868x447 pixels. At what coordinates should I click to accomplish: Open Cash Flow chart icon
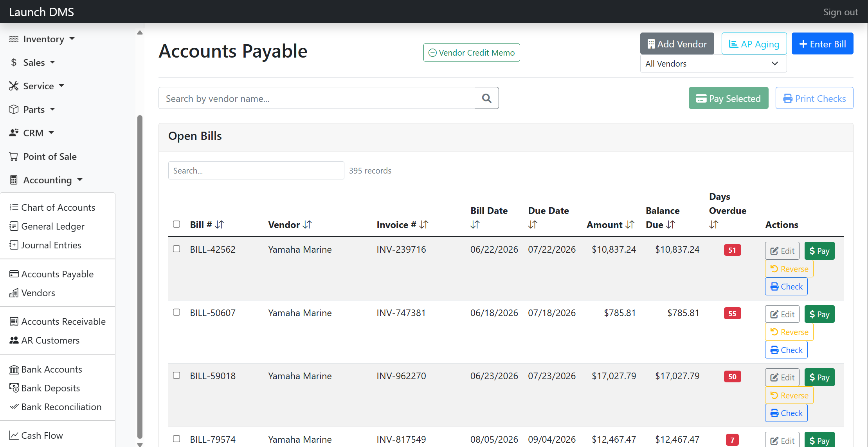14,436
